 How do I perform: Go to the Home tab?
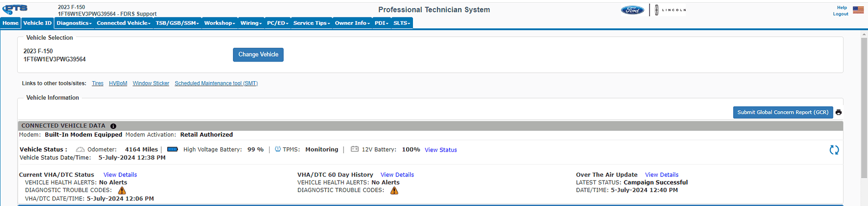(x=11, y=23)
